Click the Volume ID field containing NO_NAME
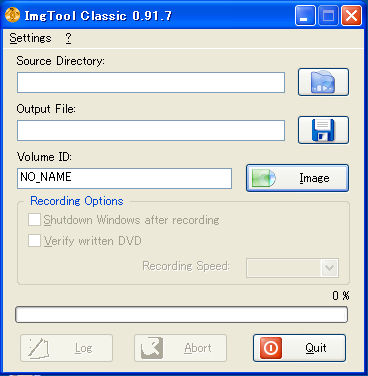The width and height of the screenshot is (368, 376). coord(124,178)
